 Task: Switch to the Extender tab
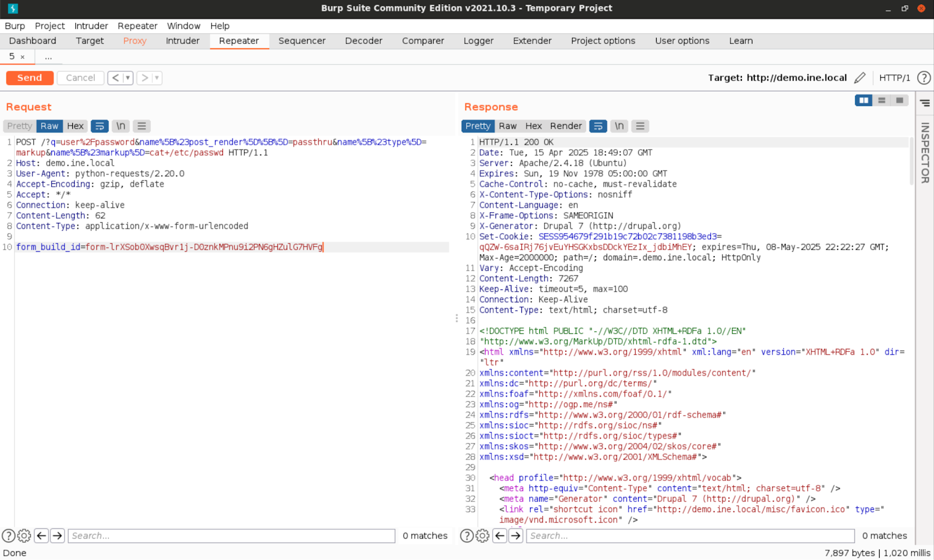tap(532, 41)
